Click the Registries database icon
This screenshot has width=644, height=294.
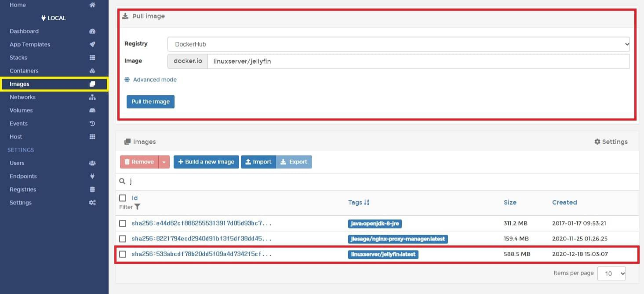[92, 189]
